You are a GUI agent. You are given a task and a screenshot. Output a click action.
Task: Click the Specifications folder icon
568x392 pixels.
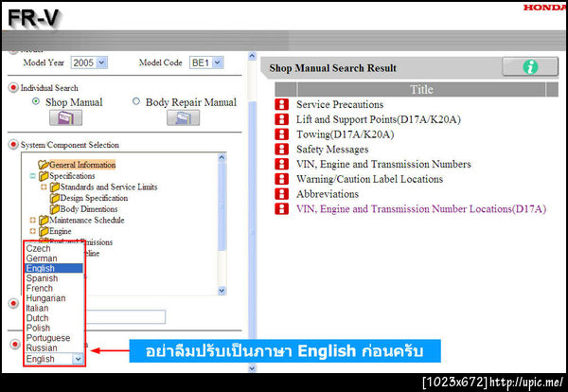(x=44, y=176)
